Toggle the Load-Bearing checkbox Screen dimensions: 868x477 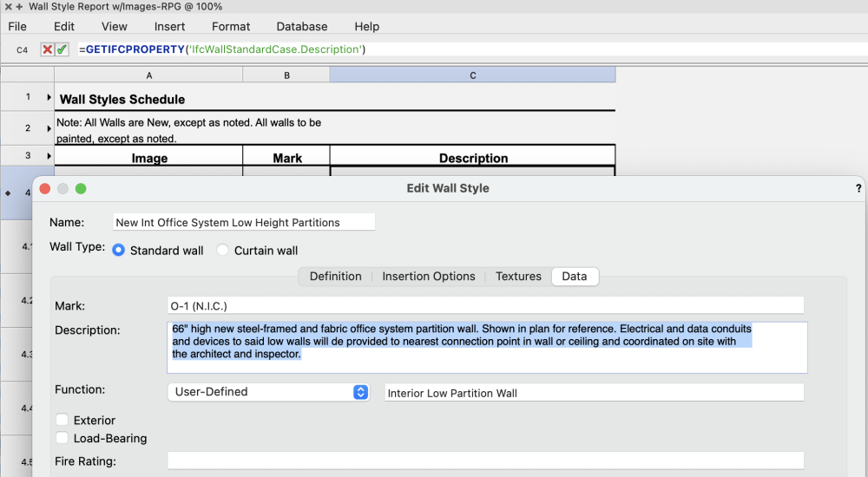click(x=62, y=439)
